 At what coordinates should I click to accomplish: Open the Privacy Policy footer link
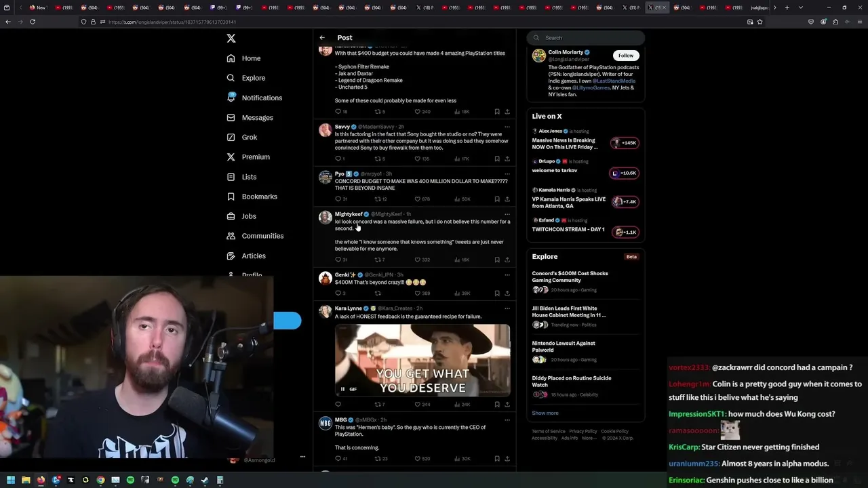[583, 431]
